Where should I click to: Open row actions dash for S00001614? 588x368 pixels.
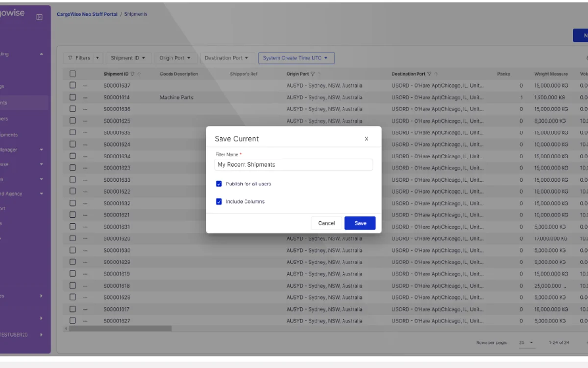point(85,98)
